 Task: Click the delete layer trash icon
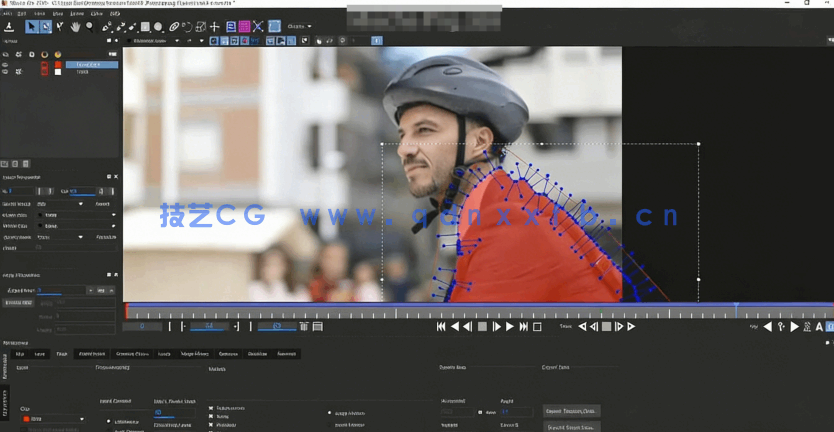pyautogui.click(x=27, y=163)
